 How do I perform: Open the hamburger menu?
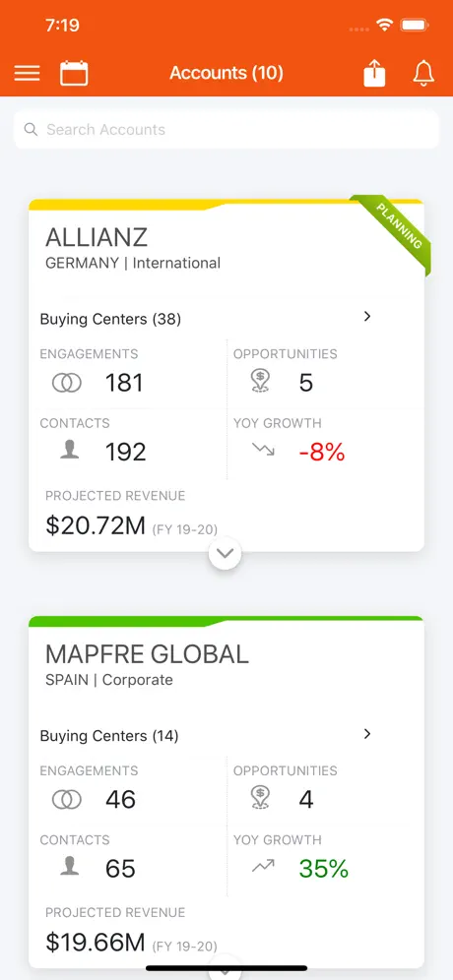27,73
